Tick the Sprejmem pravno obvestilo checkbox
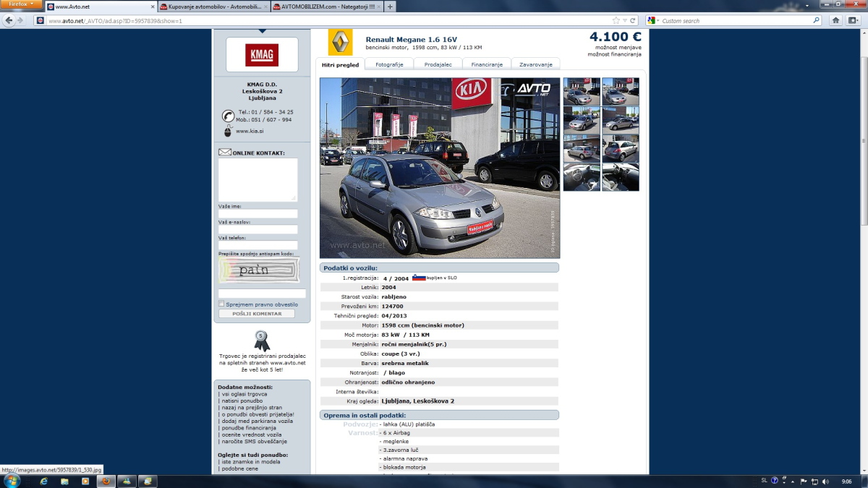 coord(221,304)
